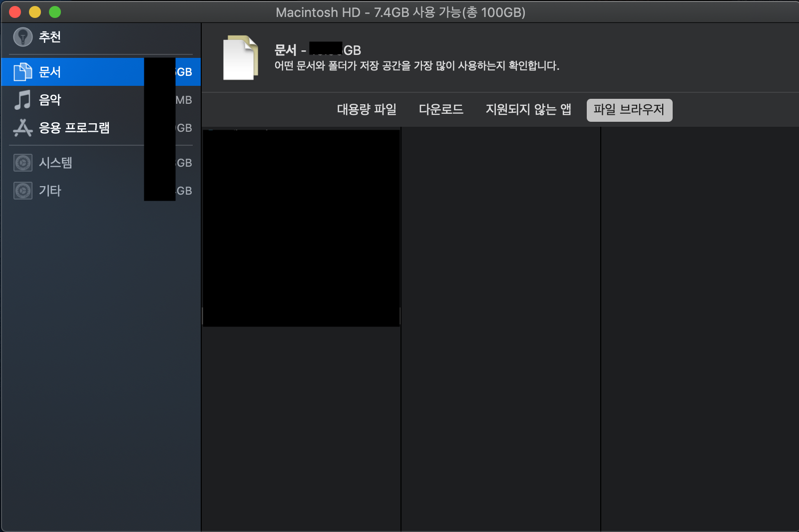
Task: Switch to the 대용량 파일 tab
Action: click(x=367, y=110)
